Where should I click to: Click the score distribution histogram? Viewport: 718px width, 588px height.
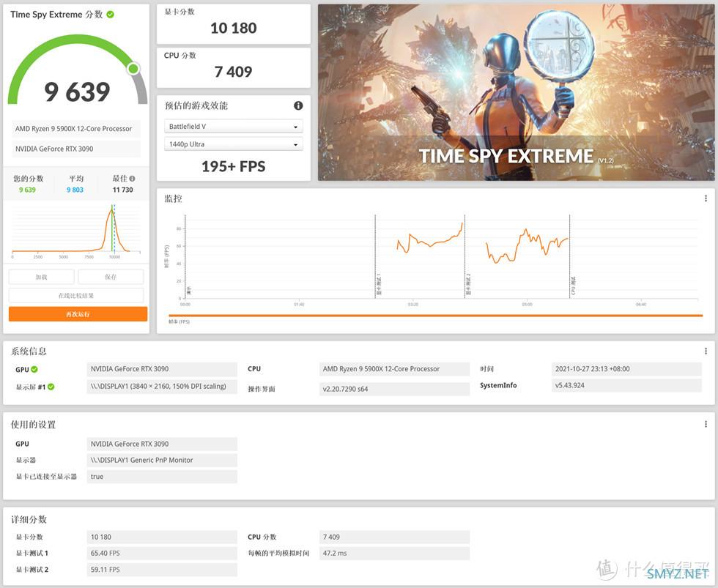click(x=76, y=230)
